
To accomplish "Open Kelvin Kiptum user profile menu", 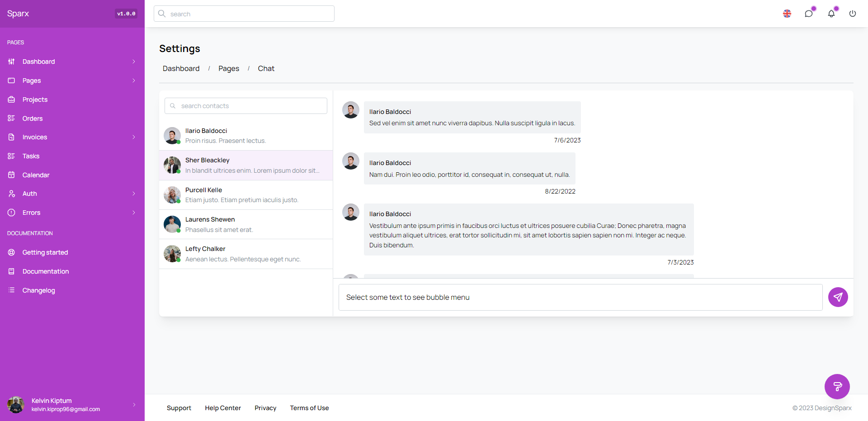I will [72, 405].
